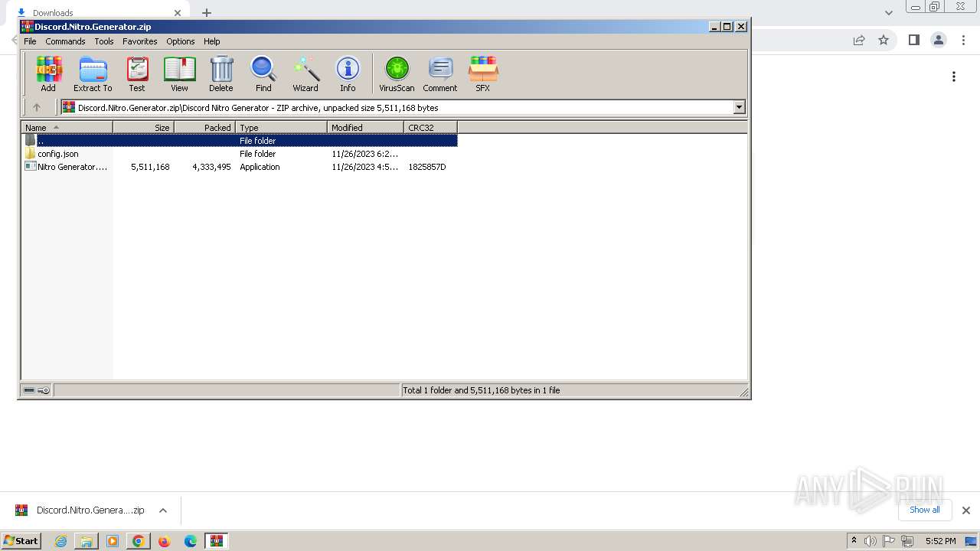Screen dimensions: 980x551
Task: Open the Favorites menu
Action: pos(140,41)
